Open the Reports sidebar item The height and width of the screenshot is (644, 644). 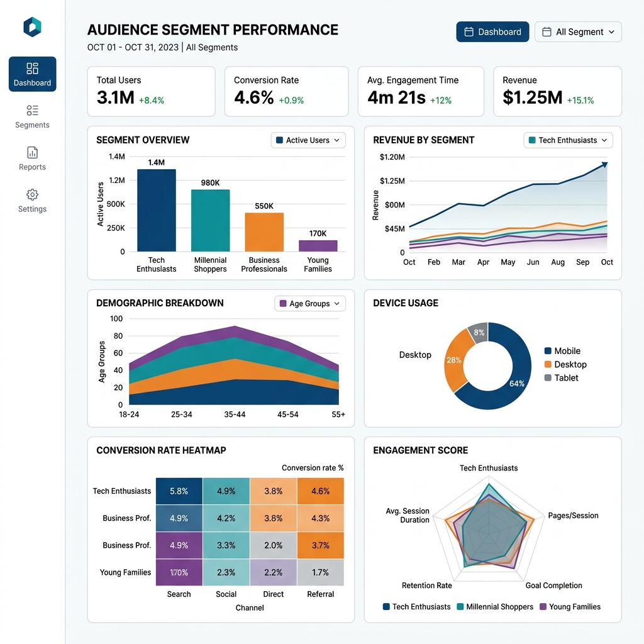(x=33, y=158)
